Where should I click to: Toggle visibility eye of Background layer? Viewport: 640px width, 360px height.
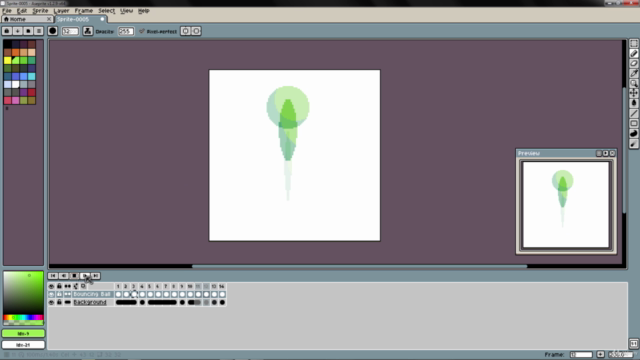[51, 302]
